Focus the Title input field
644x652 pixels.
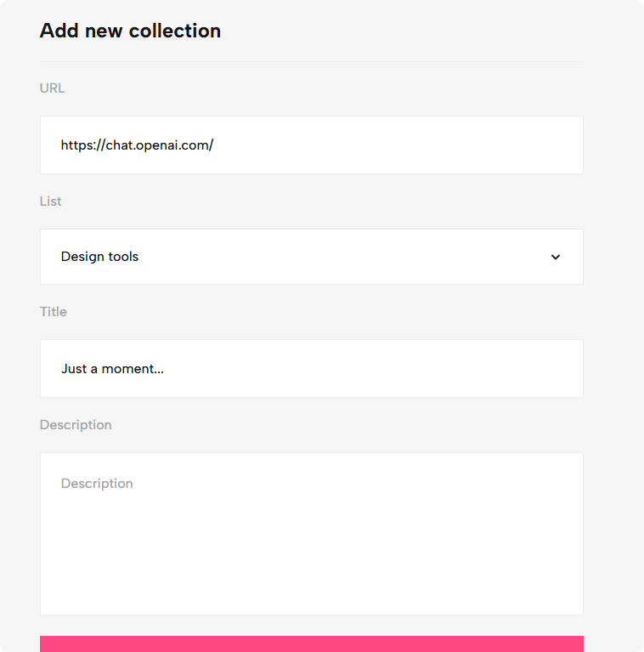312,368
